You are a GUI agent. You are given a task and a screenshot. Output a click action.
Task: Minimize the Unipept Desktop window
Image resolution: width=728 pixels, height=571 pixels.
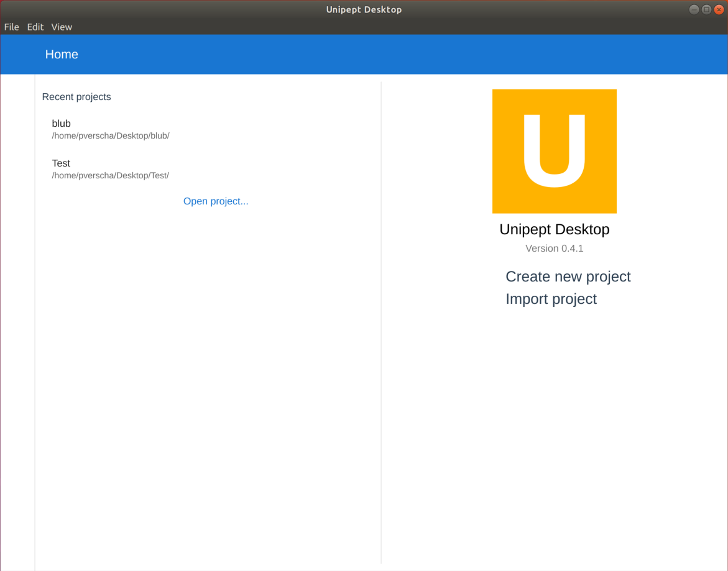pos(694,9)
